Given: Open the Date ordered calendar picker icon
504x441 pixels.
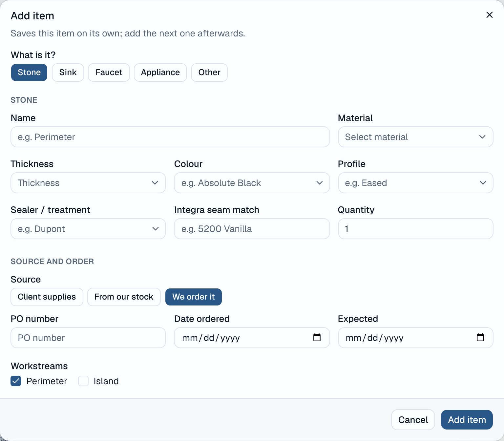Looking at the screenshot, I should pyautogui.click(x=317, y=337).
